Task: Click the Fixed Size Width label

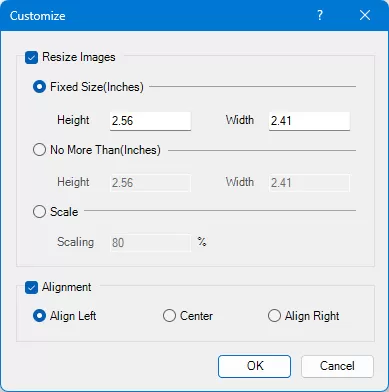Action: coord(240,120)
